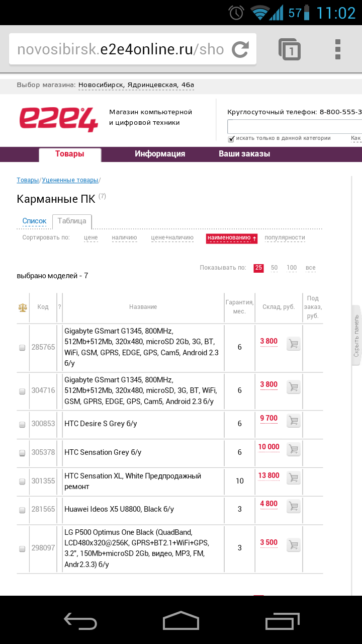Screen dimensions: 362x644
Task: Follow the Уцененные товары breadcrumb link
Action: click(70, 180)
